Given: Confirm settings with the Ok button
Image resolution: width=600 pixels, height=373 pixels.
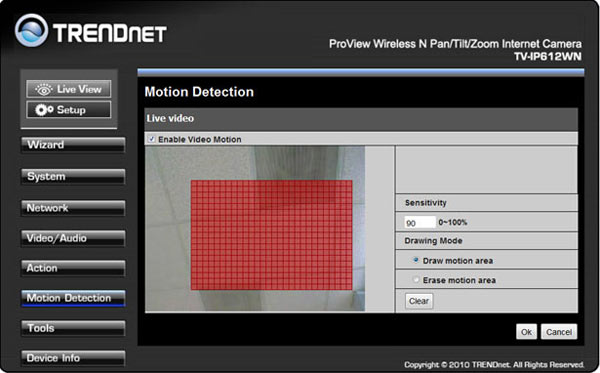Looking at the screenshot, I should click(527, 332).
